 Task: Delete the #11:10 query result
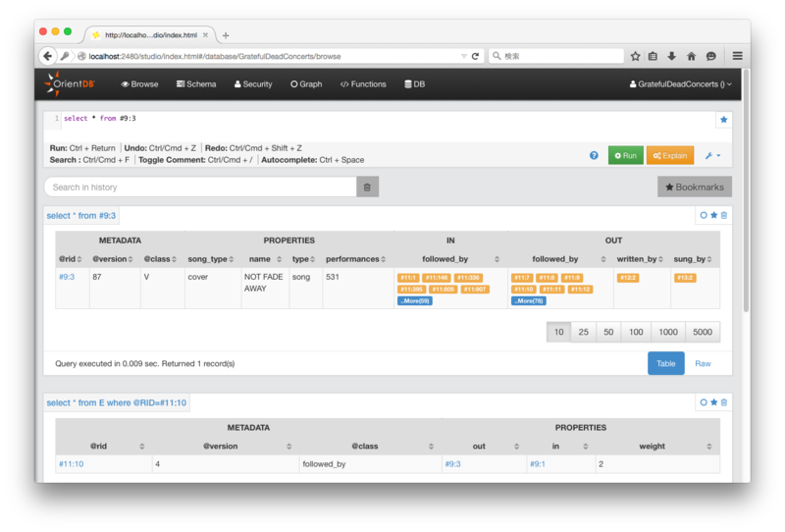point(724,402)
